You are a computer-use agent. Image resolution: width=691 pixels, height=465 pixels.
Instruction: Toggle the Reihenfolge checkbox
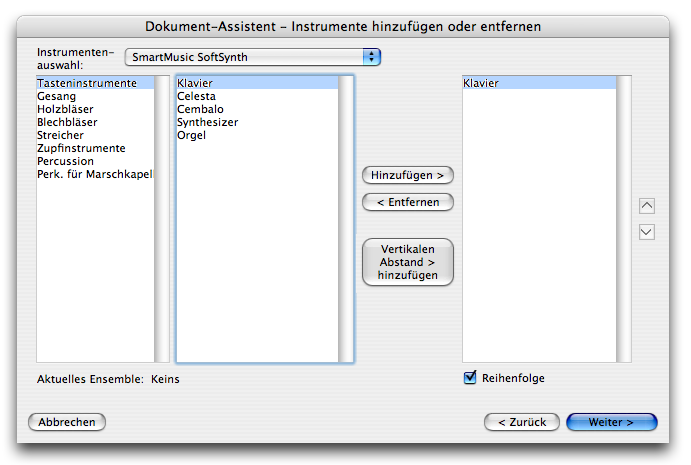tap(471, 378)
